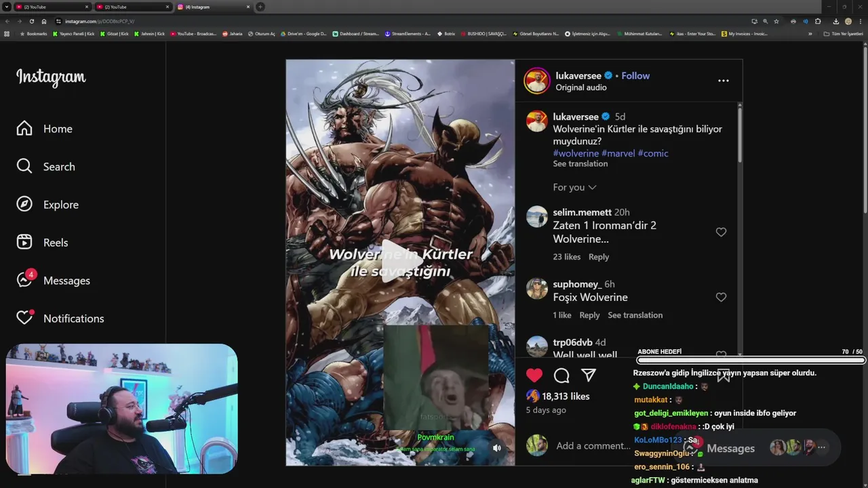Open lukaversee profile from post header name
Screen dimensions: 868x488
(578, 76)
